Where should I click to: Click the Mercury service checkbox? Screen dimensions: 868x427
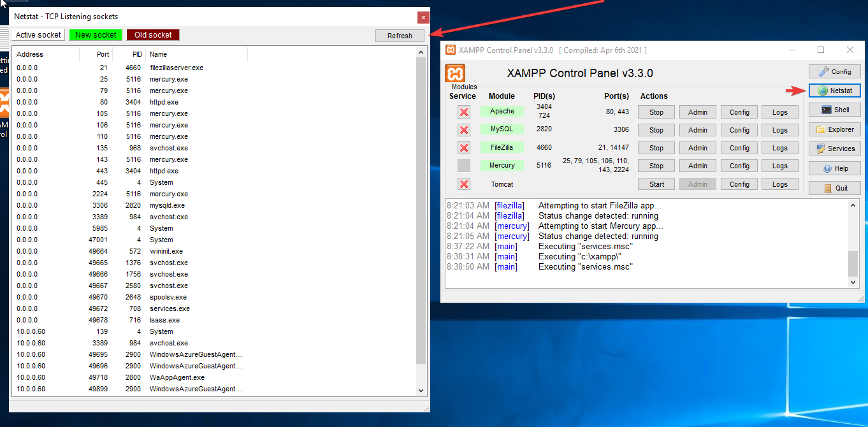click(464, 166)
